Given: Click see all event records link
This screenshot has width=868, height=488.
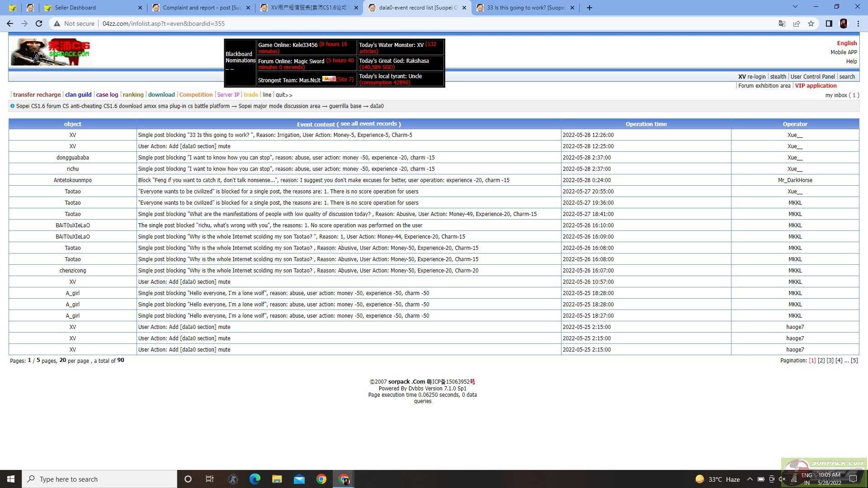Looking at the screenshot, I should pyautogui.click(x=368, y=124).
